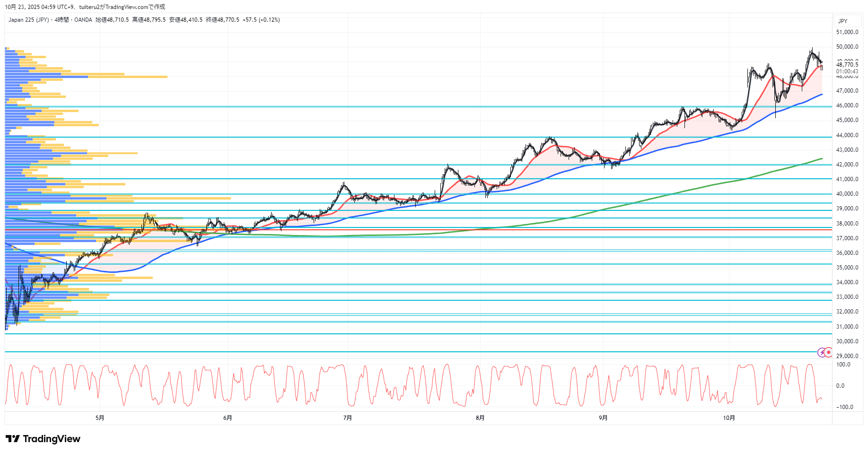Click the Japan 225 (JPY) symbol title

pyautogui.click(x=28, y=20)
